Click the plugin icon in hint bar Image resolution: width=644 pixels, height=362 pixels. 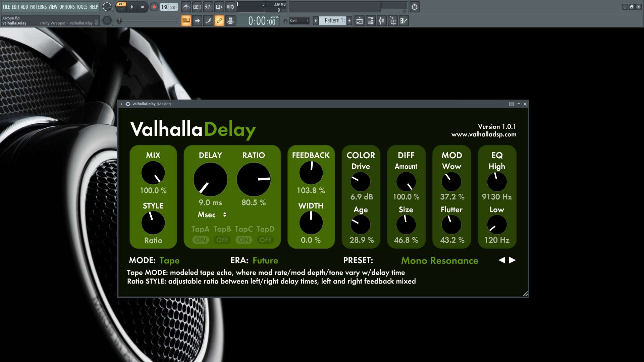coord(97,22)
